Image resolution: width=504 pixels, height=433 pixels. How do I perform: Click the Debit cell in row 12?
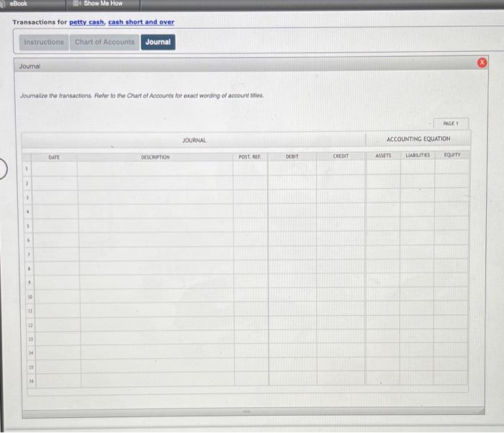tap(292, 323)
